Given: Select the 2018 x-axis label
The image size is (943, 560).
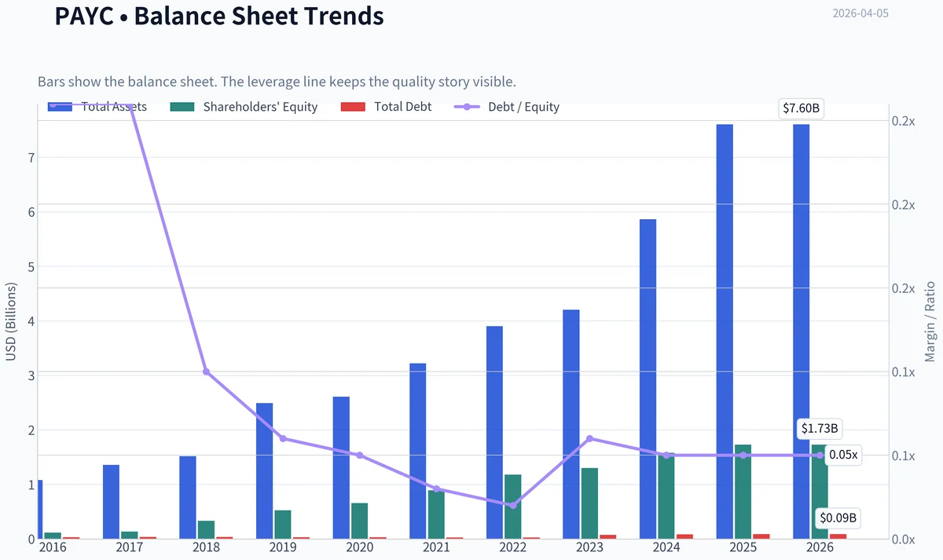Looking at the screenshot, I should pyautogui.click(x=206, y=547).
